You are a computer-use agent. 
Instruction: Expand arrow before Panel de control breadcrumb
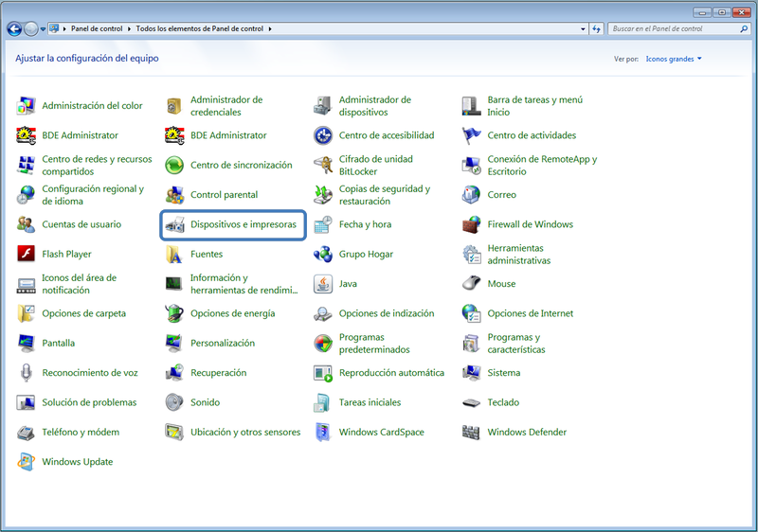[x=64, y=29]
